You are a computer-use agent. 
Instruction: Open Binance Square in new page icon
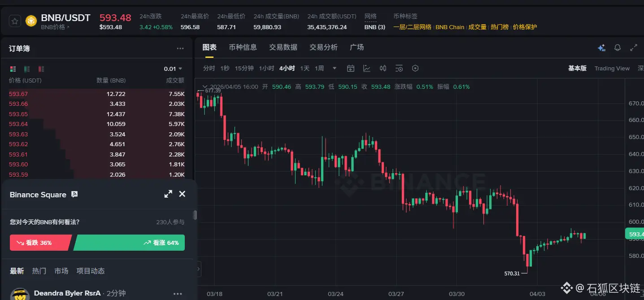tap(74, 194)
